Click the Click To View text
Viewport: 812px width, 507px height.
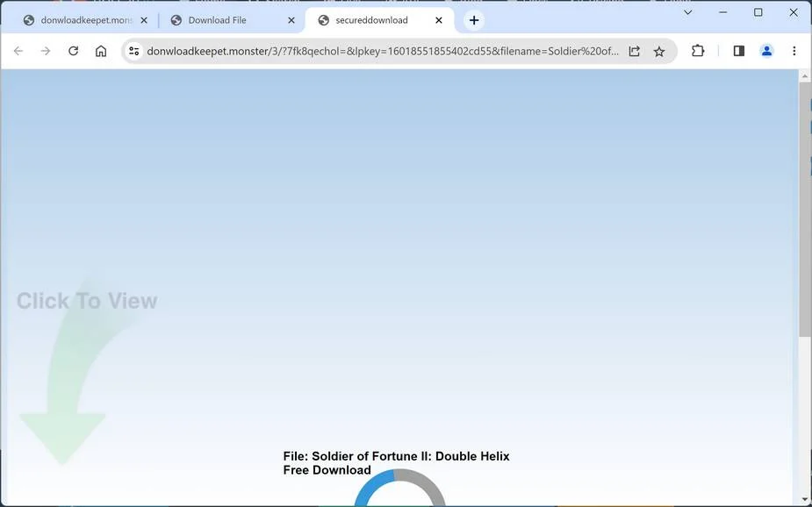pos(87,301)
